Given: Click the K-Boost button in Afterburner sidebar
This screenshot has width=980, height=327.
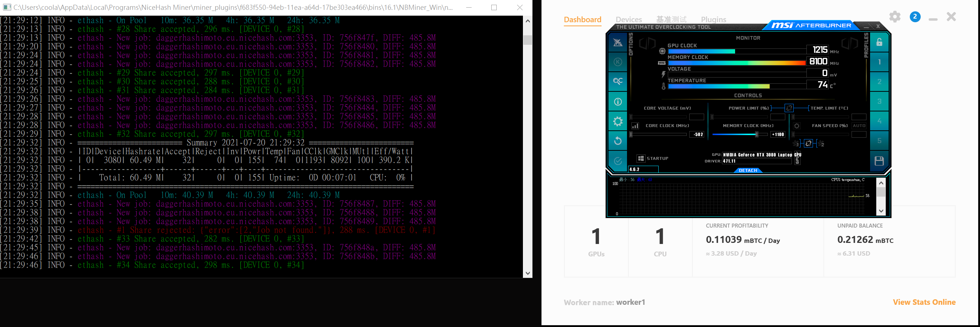Looking at the screenshot, I should pyautogui.click(x=618, y=62).
